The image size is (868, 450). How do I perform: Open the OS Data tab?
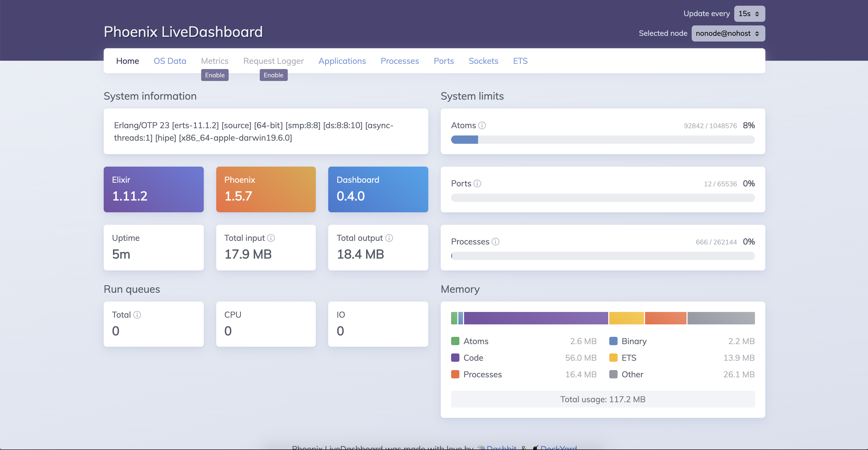click(x=170, y=60)
